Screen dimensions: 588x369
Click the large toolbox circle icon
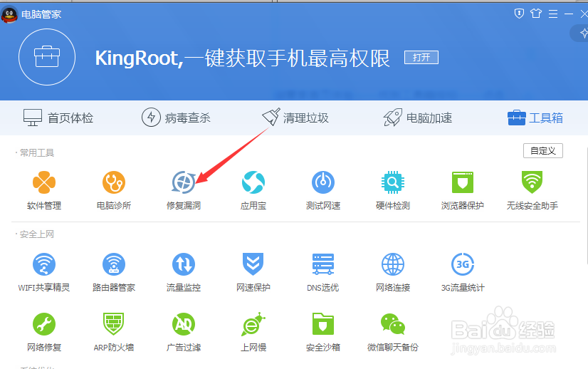(47, 57)
